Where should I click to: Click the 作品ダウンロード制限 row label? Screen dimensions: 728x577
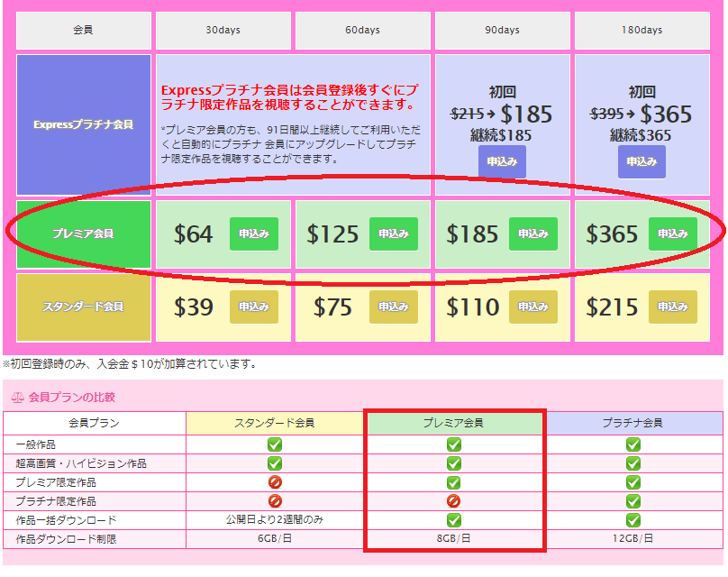pos(66,539)
